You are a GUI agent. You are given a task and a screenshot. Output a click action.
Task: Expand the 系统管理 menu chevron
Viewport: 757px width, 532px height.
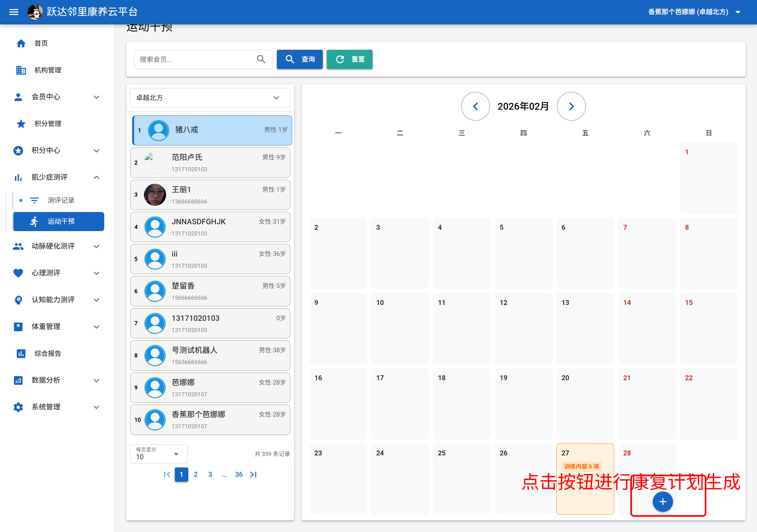pyautogui.click(x=96, y=407)
